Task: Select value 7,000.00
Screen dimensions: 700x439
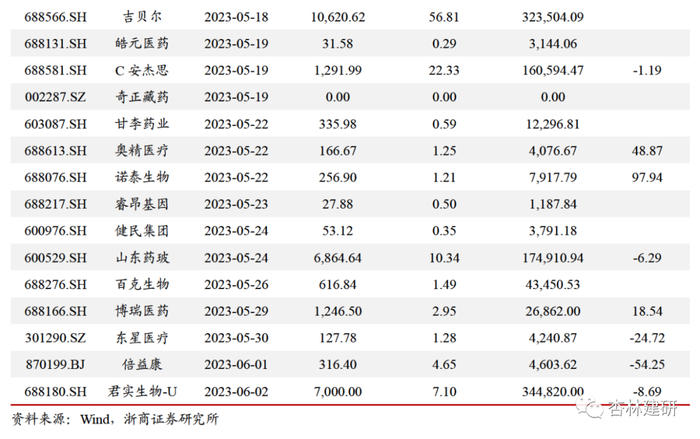Action: coord(338,392)
